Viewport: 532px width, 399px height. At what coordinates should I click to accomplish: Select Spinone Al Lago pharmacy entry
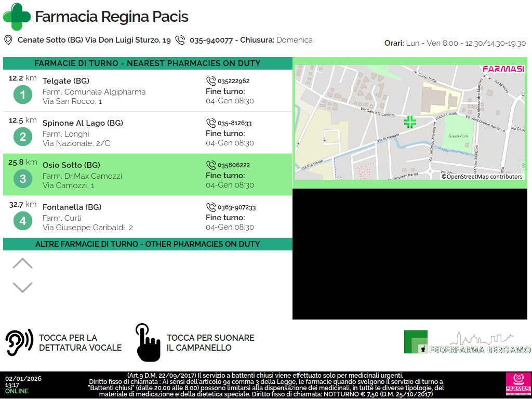point(148,133)
